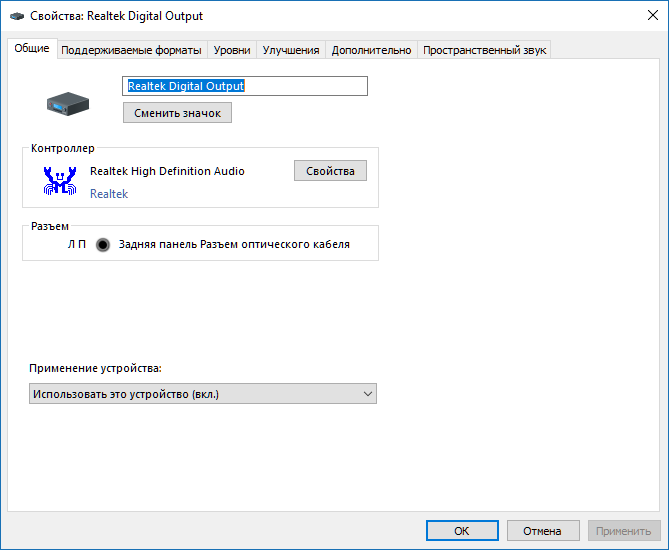Confirm with the OK button

pyautogui.click(x=462, y=531)
